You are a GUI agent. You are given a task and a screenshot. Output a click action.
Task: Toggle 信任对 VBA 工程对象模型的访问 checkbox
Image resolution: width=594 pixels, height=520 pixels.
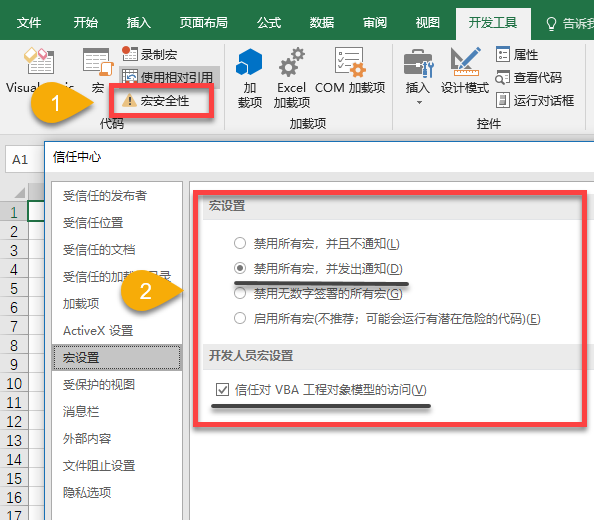tap(222, 389)
